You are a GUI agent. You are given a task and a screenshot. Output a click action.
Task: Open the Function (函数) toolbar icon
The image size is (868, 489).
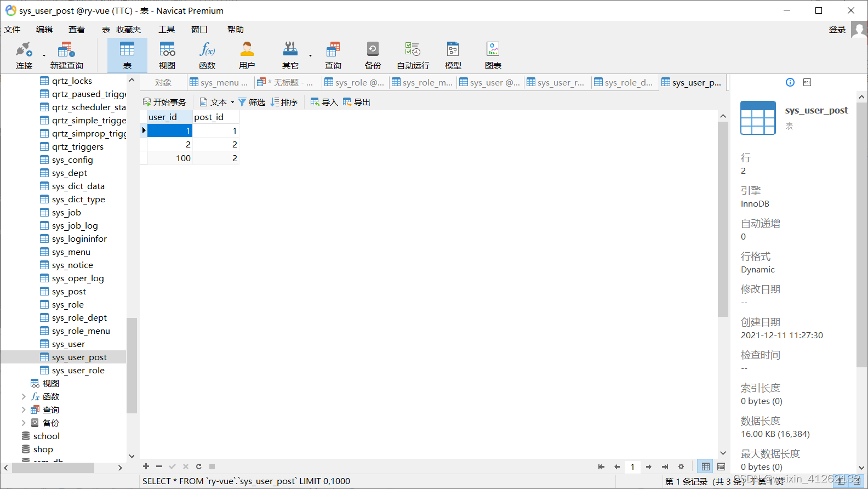point(207,55)
